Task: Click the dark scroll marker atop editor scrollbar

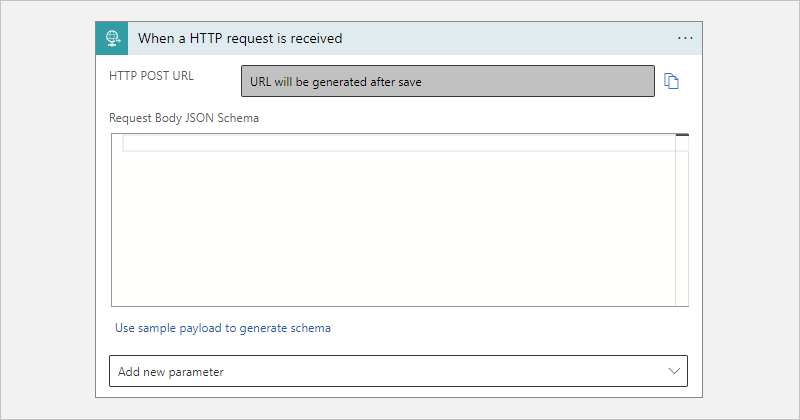Action: tap(682, 135)
